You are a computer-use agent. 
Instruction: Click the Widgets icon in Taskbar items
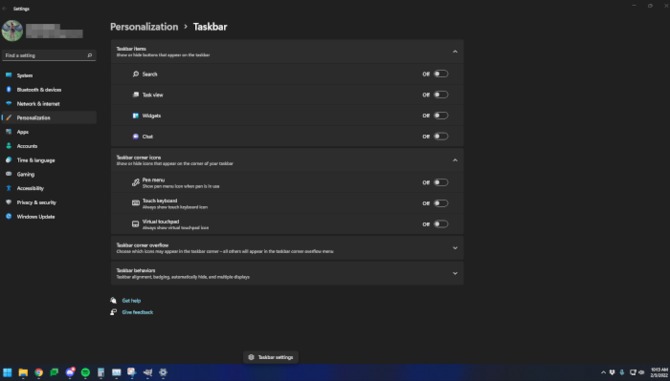pyautogui.click(x=135, y=116)
